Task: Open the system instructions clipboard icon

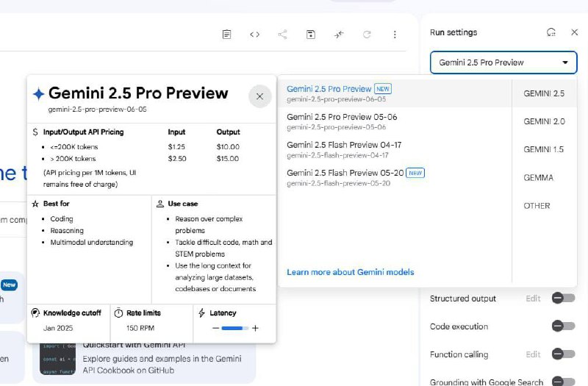Action: pyautogui.click(x=226, y=35)
